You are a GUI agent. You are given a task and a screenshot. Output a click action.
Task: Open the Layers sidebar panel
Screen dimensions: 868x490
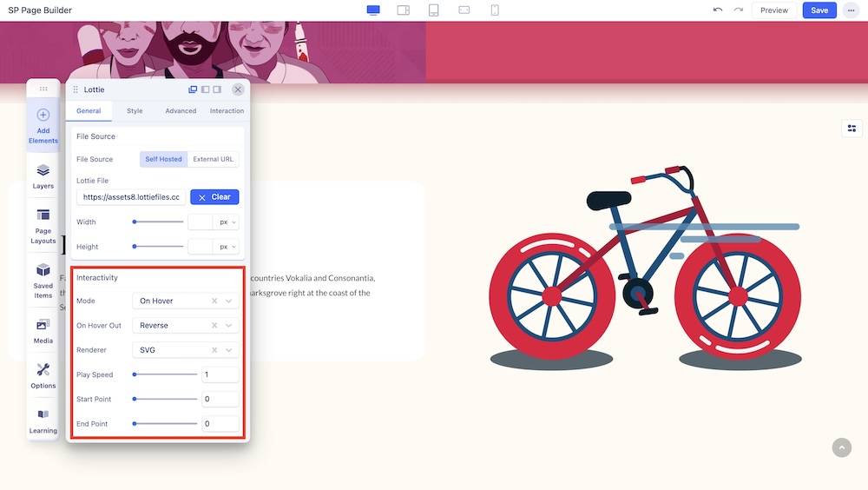(43, 176)
